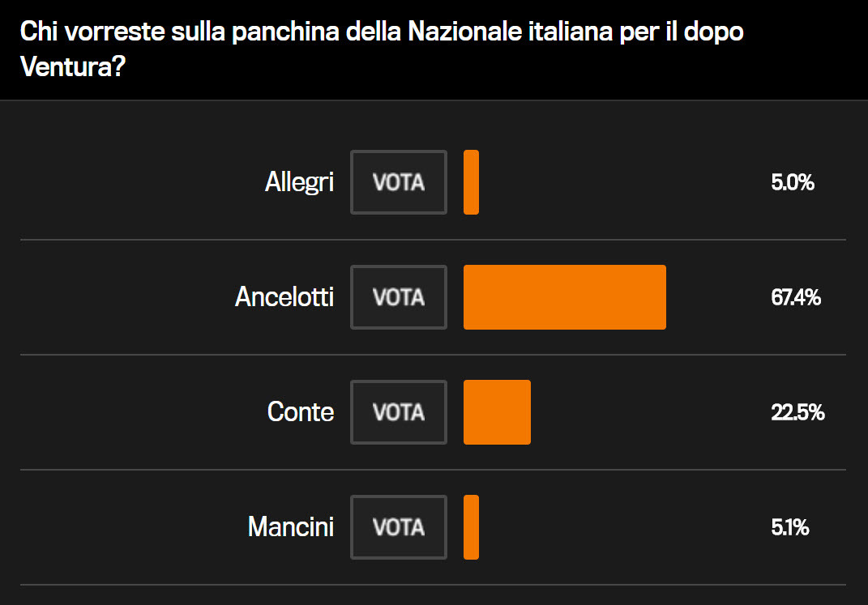Select the Mancini candidate label
This screenshot has width=868, height=605.
291,527
